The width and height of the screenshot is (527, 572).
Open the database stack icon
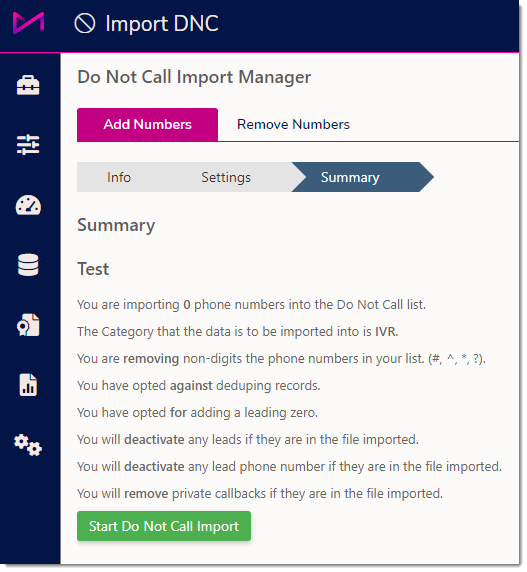pos(28,265)
